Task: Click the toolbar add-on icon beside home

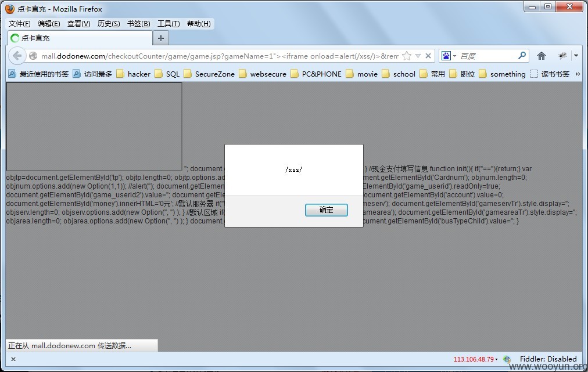Action: (x=562, y=56)
